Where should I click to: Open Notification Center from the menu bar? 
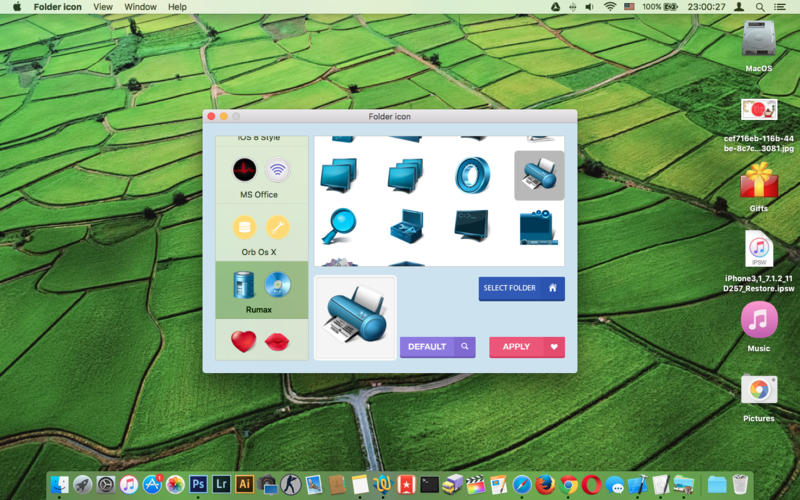click(780, 7)
